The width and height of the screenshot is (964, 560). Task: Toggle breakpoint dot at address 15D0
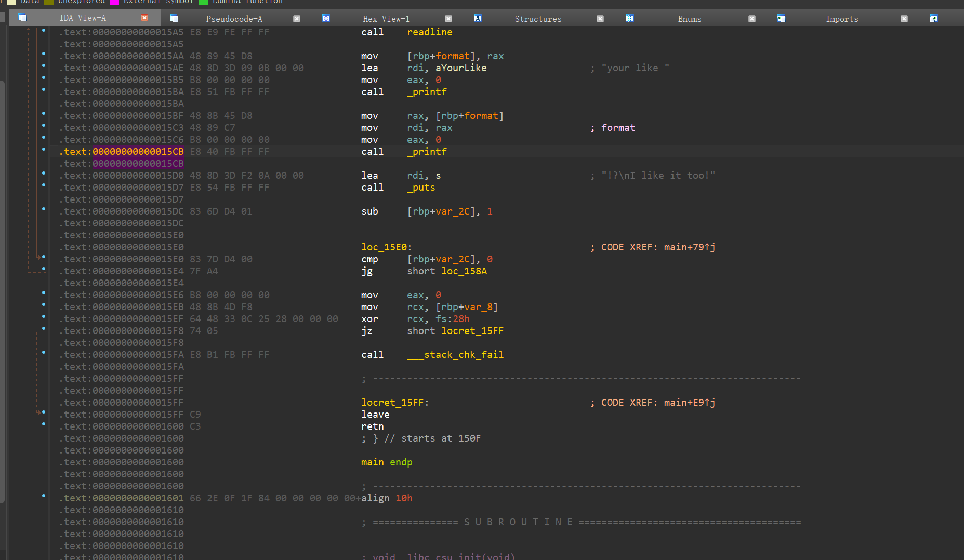tap(44, 173)
